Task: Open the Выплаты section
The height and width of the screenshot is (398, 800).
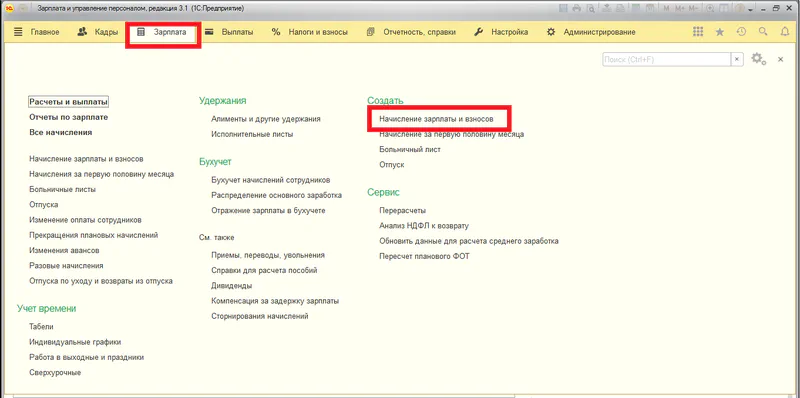Action: click(x=237, y=32)
